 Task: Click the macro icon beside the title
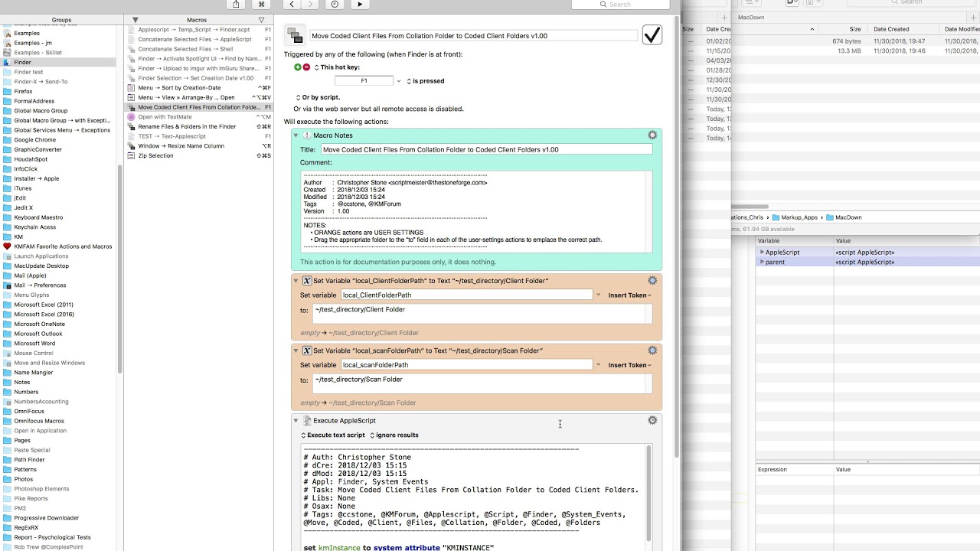(295, 35)
